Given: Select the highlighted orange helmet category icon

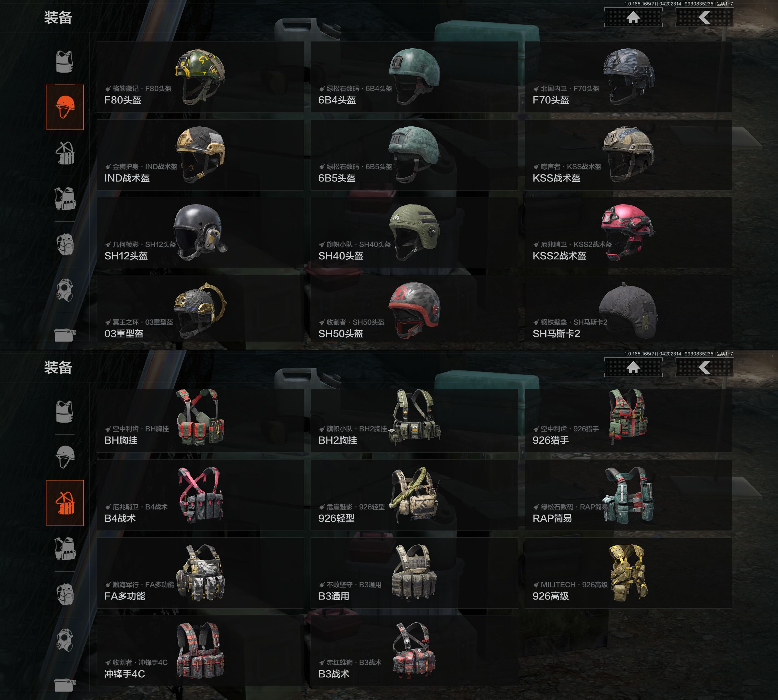Looking at the screenshot, I should (65, 107).
